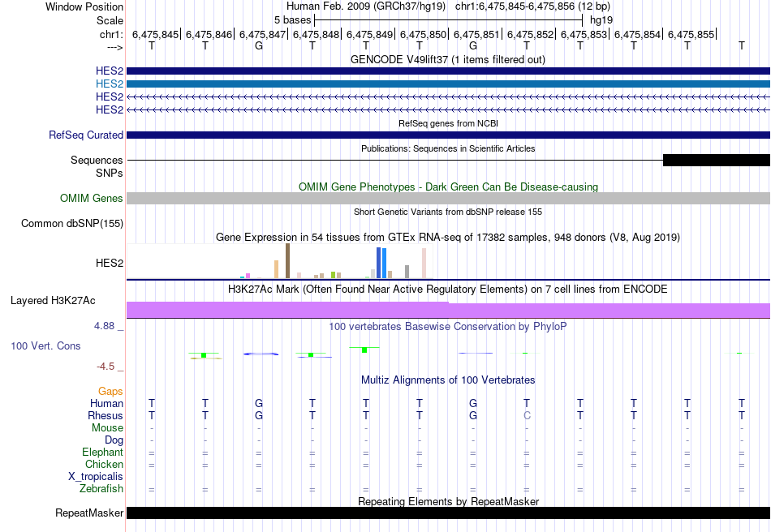Click the 4.88 PhyloP upper limit

[x=104, y=326]
